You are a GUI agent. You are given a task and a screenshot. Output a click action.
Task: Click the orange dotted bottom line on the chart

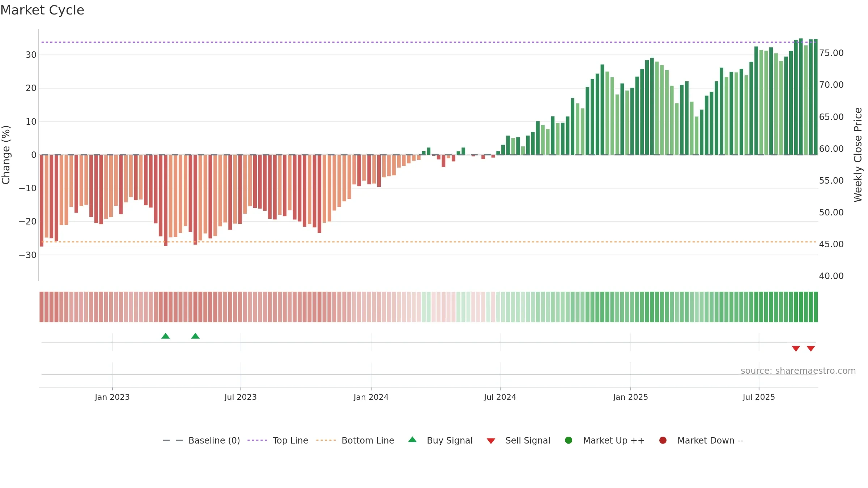click(x=429, y=242)
